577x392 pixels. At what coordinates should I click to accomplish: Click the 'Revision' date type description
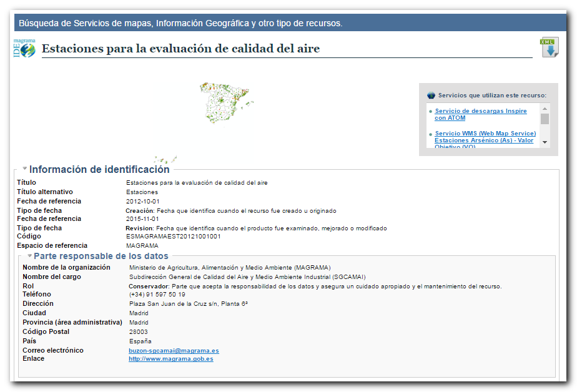pos(256,228)
